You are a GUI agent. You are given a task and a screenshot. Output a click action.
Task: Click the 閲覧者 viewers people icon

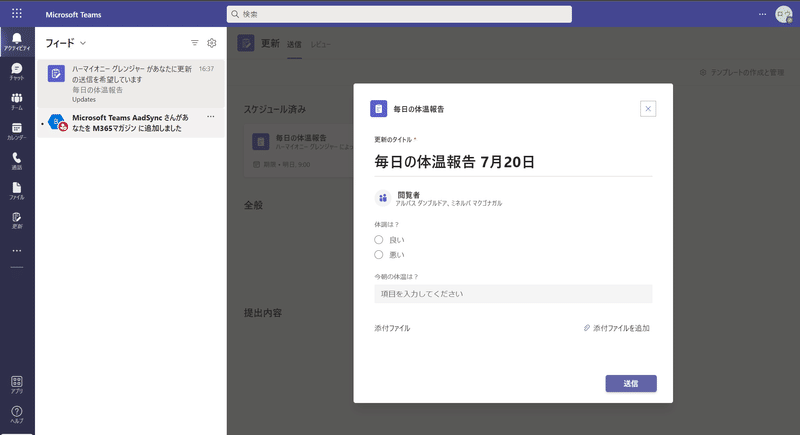[383, 198]
